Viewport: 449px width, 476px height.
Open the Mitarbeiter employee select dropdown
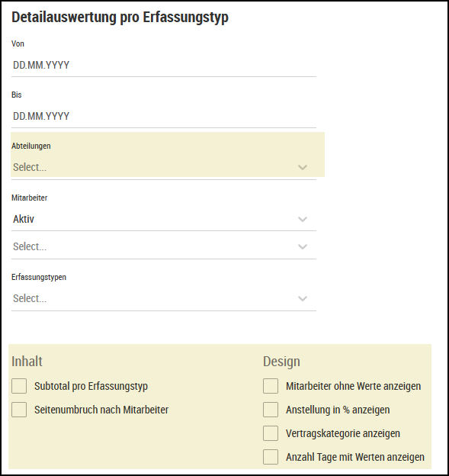pyautogui.click(x=164, y=246)
